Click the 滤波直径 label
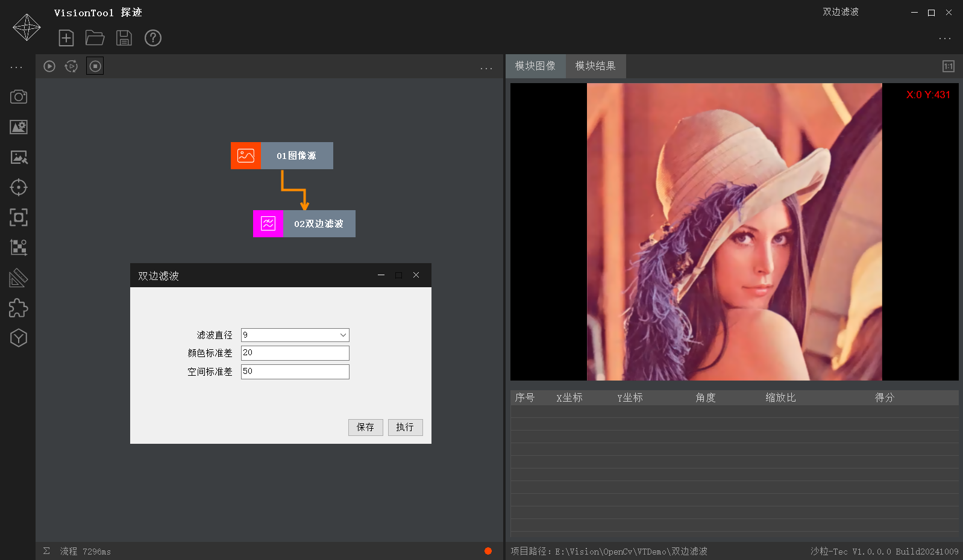Image resolution: width=963 pixels, height=560 pixels. 215,335
